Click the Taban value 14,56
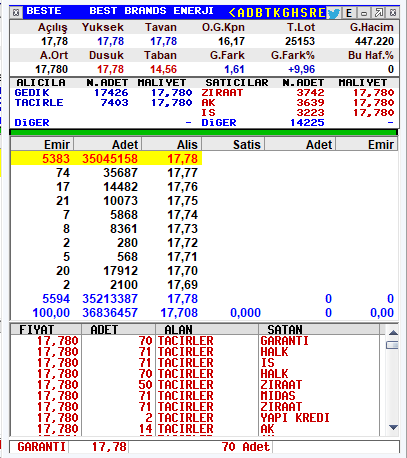Image resolution: width=407 pixels, height=458 pixels. pyautogui.click(x=163, y=69)
